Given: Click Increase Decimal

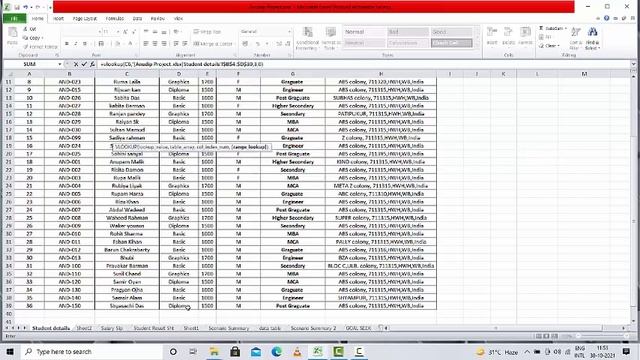Looking at the screenshot, I should pos(279,44).
